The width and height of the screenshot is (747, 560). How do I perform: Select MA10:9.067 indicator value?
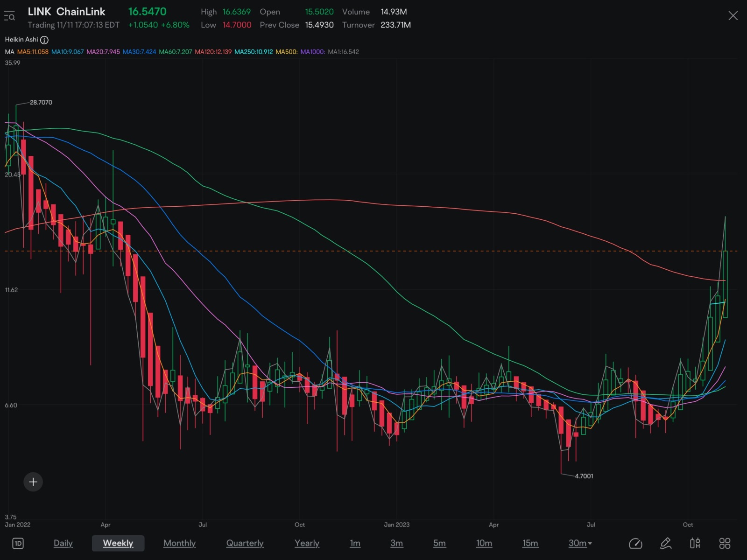tap(67, 52)
